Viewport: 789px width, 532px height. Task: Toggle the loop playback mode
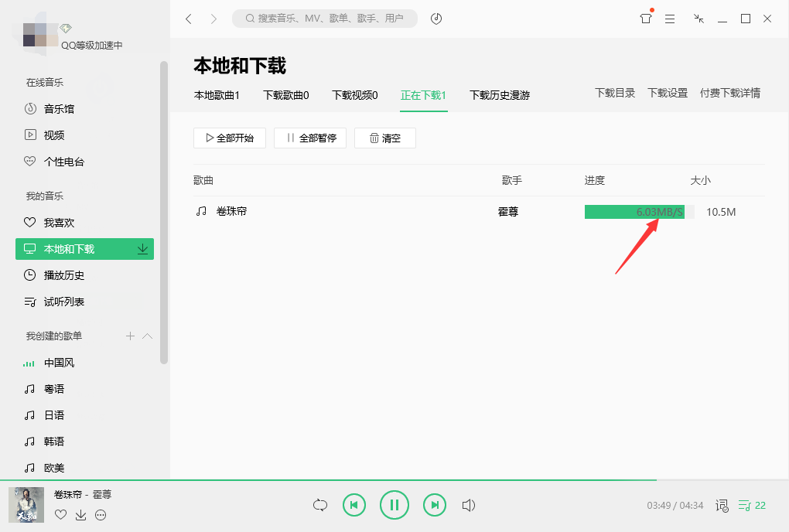319,504
